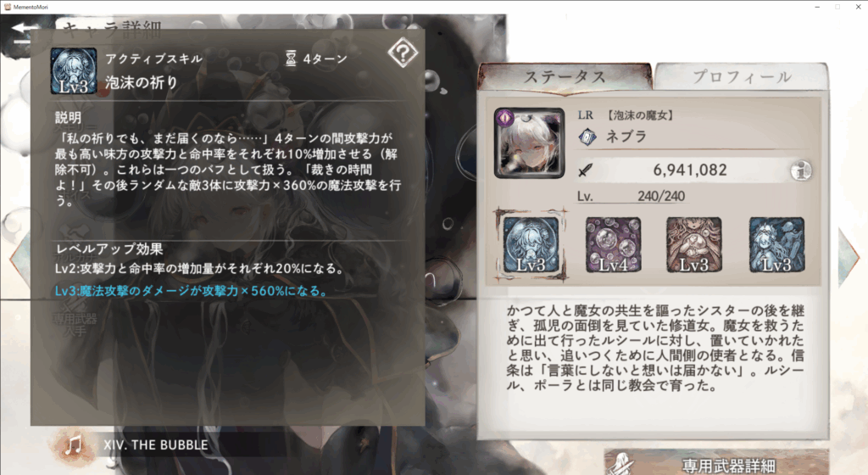
Task: Select the third skill icon Lv3
Action: point(693,244)
